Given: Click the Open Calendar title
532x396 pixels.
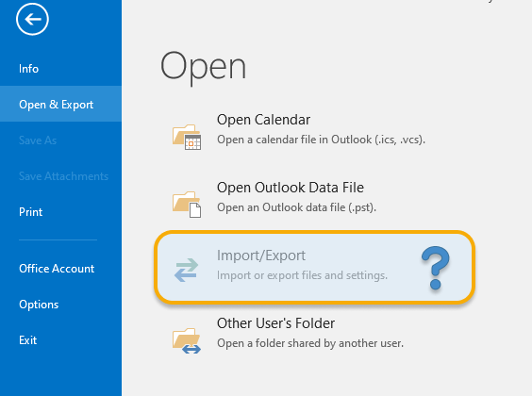Looking at the screenshot, I should [263, 120].
